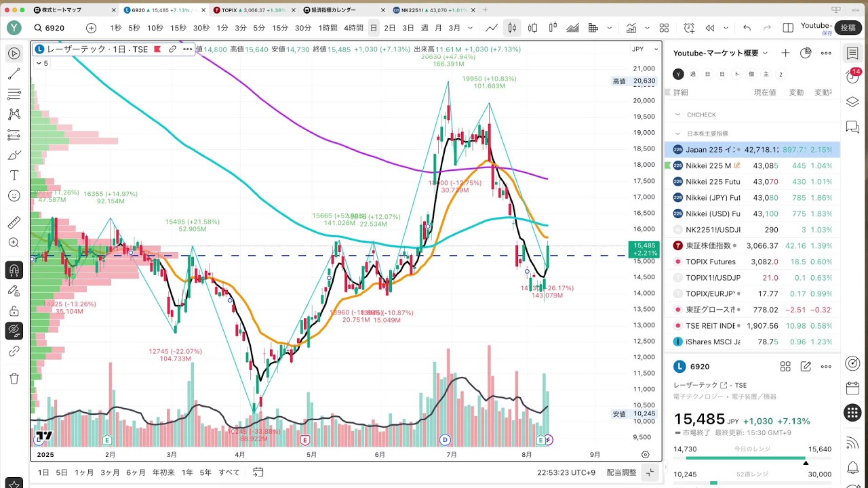868x488 pixels.
Task: Switch to the 経済指標カレンダー browser tab
Action: (x=342, y=10)
